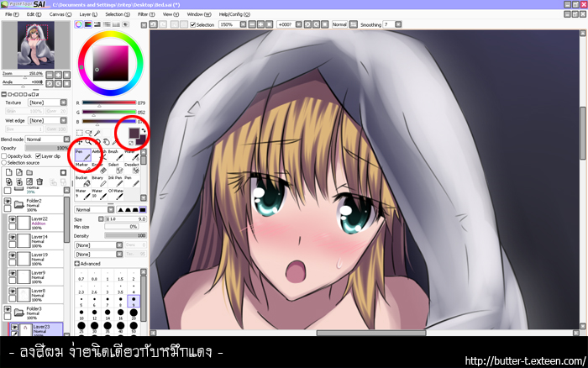Open the Window menu
The width and height of the screenshot is (588, 368).
click(x=199, y=14)
